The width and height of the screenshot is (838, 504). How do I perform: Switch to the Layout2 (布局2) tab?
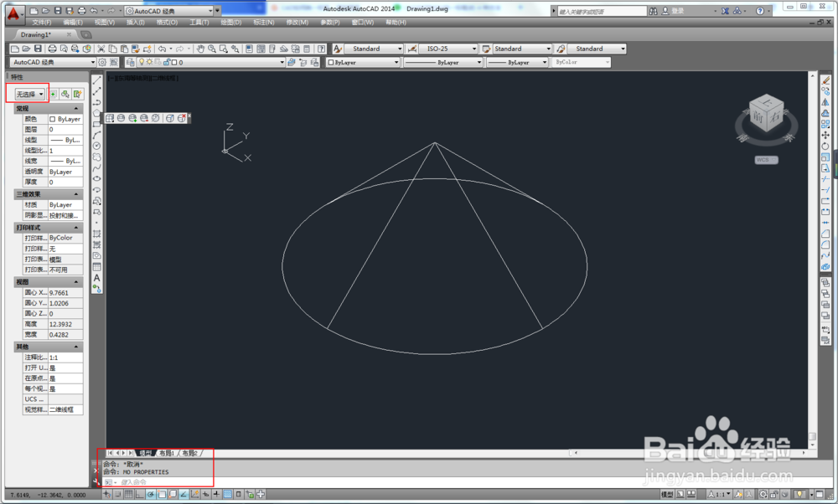pyautogui.click(x=189, y=453)
